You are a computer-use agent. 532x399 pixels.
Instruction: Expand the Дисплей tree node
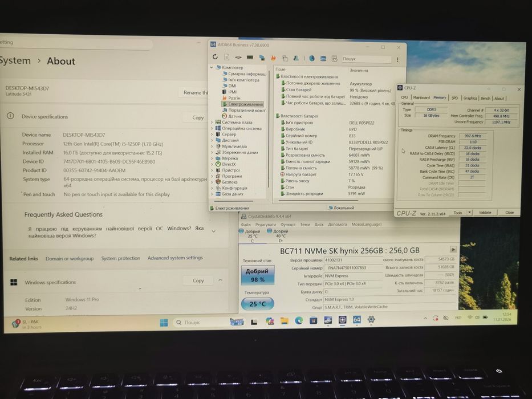[x=212, y=140]
